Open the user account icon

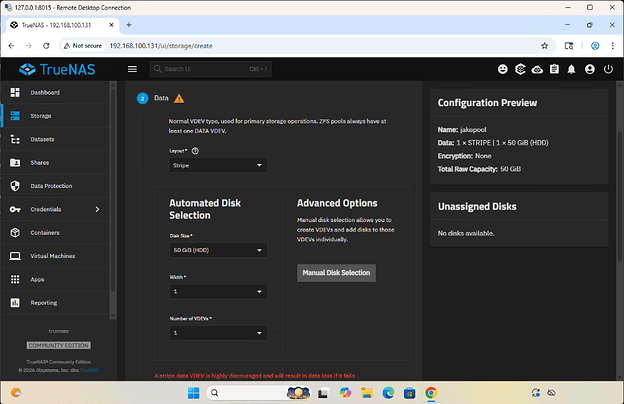[x=590, y=69]
